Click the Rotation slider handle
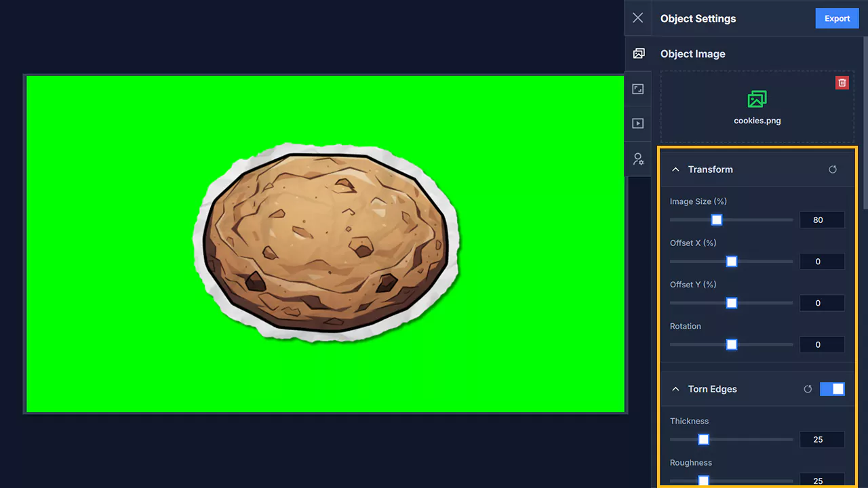Viewport: 868px width, 488px height. click(x=732, y=344)
